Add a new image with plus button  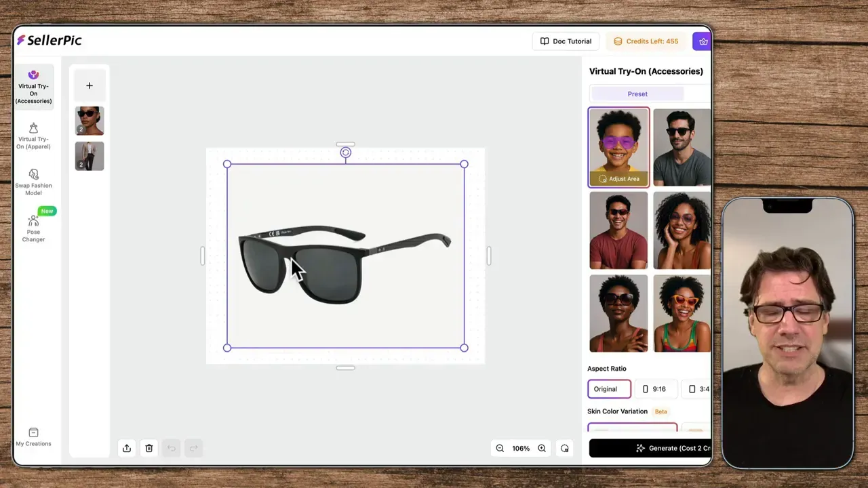(90, 85)
